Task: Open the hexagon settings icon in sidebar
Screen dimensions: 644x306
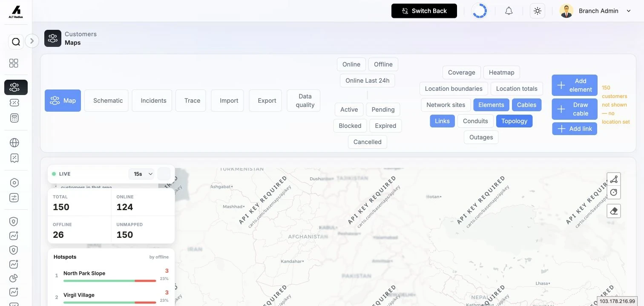Action: click(x=14, y=182)
